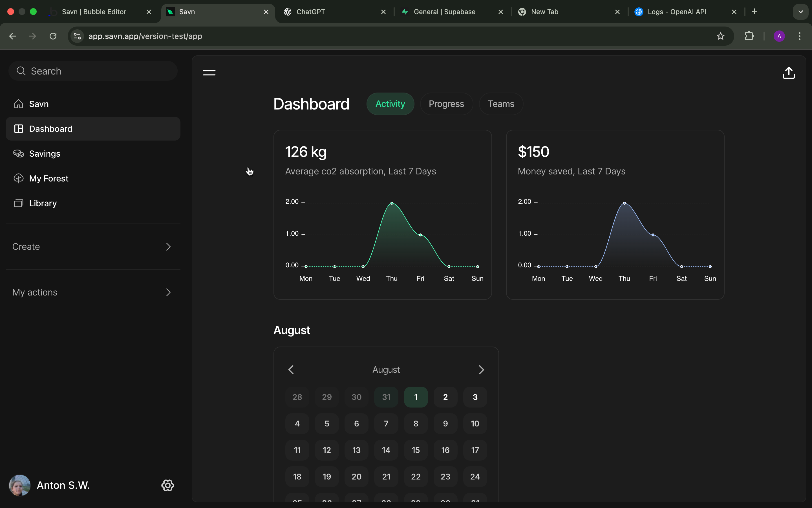Select August 3 in calendar
812x508 pixels.
click(x=475, y=397)
